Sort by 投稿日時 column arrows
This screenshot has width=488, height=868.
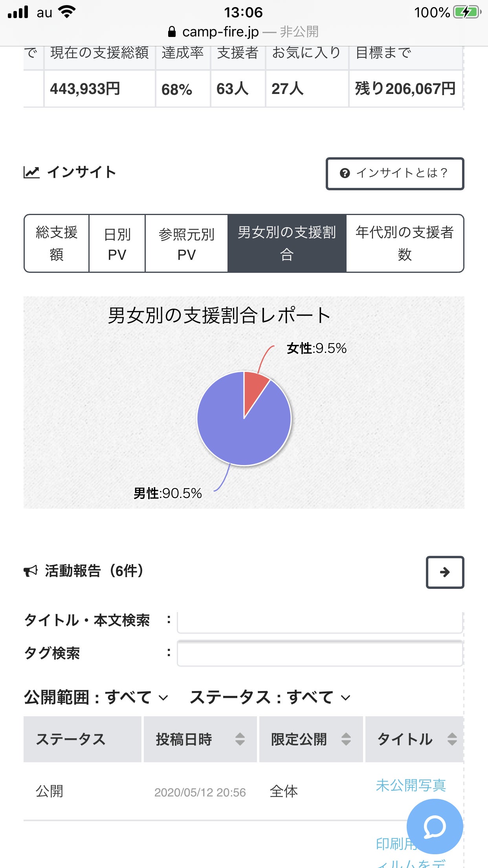(240, 739)
